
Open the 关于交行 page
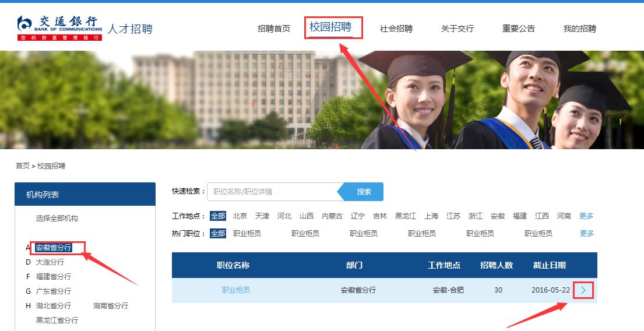457,29
